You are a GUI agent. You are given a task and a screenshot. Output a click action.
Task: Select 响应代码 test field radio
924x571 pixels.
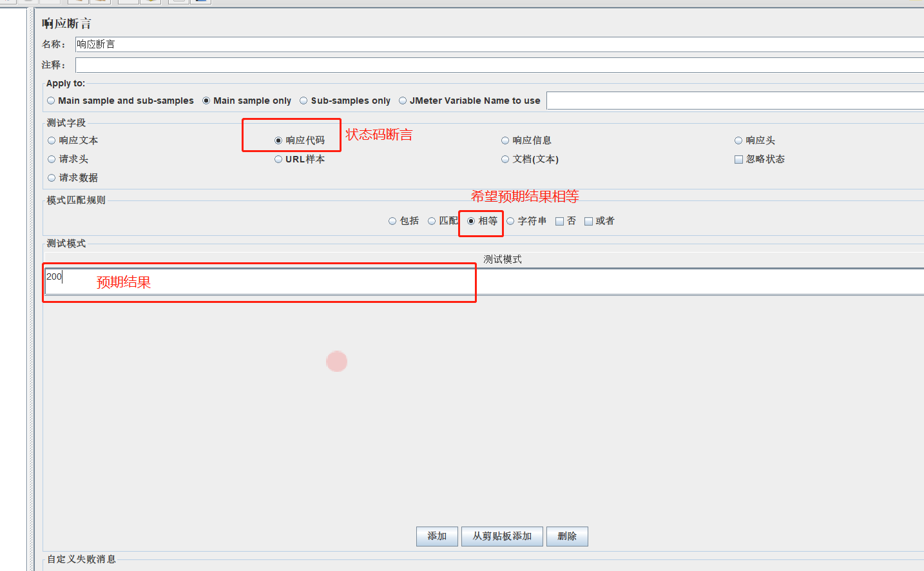coord(300,140)
